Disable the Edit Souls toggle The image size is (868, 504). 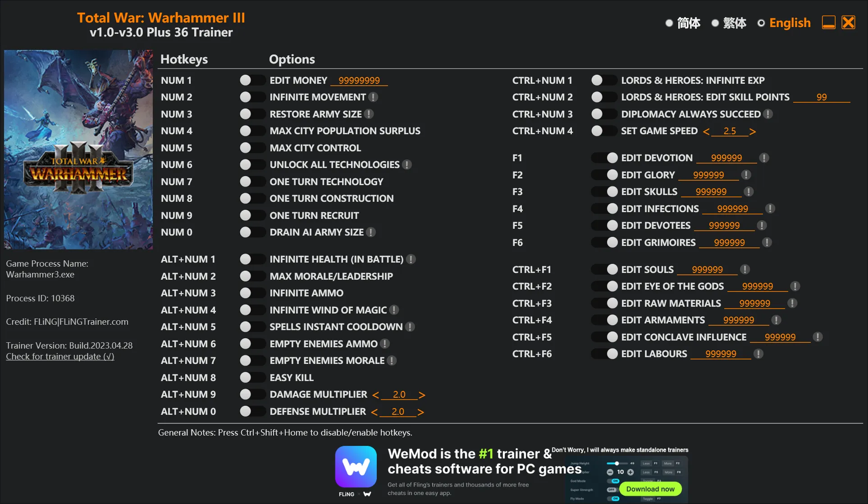pyautogui.click(x=604, y=270)
